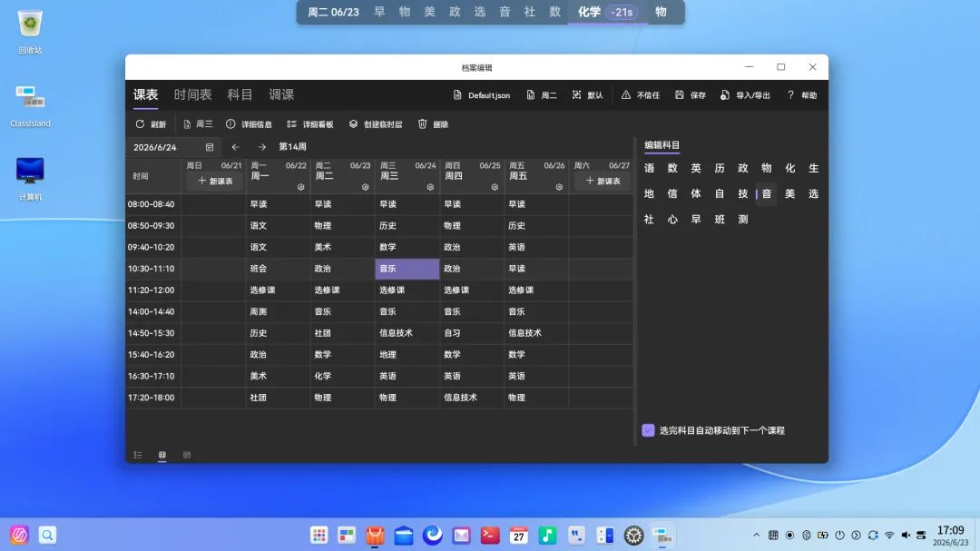Click the 默认 scan-frame button

pyautogui.click(x=587, y=95)
